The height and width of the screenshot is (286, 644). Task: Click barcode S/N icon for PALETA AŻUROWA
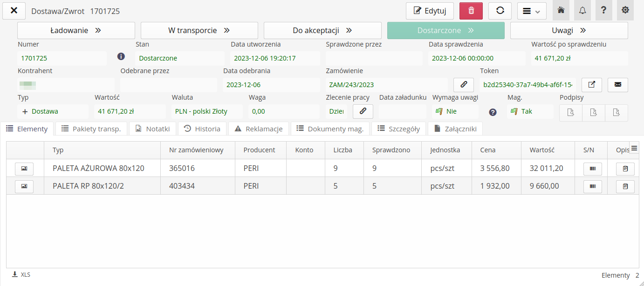[593, 169]
